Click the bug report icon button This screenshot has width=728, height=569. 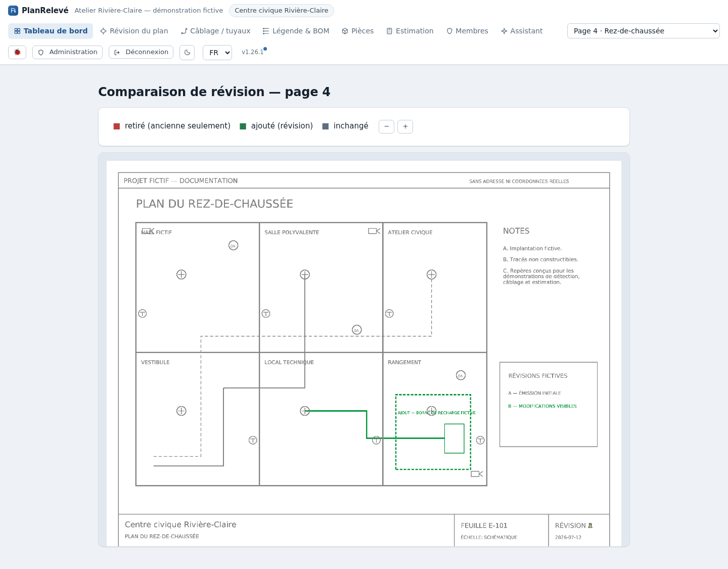pyautogui.click(x=17, y=52)
